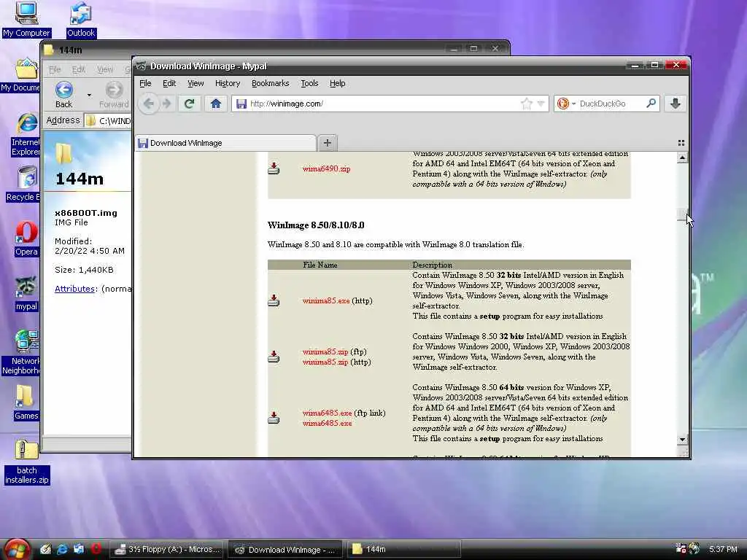Click the search magnifier icon
The width and height of the screenshot is (747, 560).
651,104
